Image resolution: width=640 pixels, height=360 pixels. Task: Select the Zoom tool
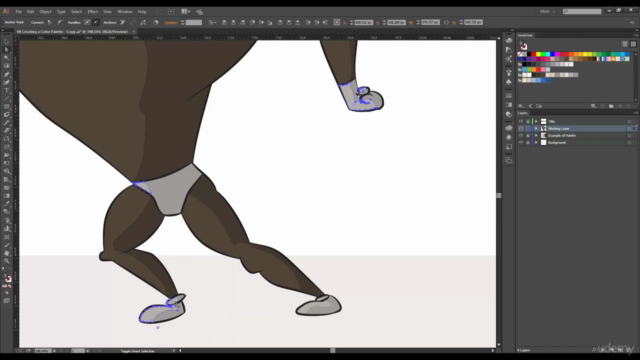(7, 261)
